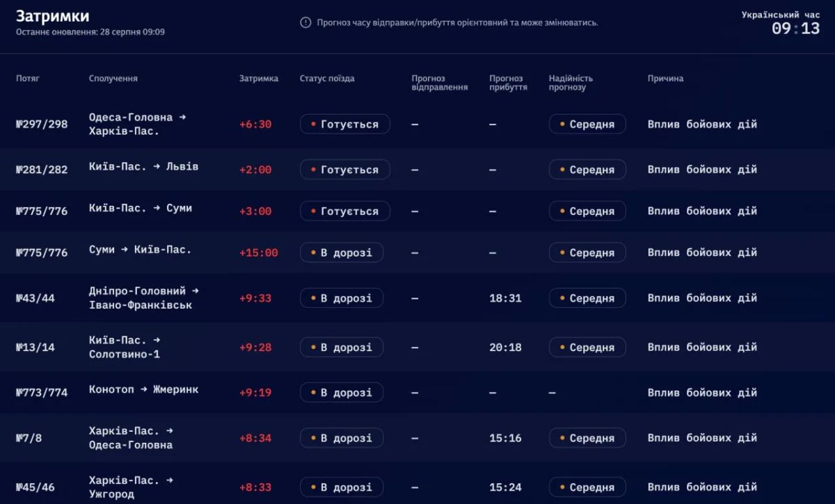This screenshot has width=835, height=504.
Task: Click delay value +15:00 for Суми → Київ-Пас.
Action: pos(259,253)
